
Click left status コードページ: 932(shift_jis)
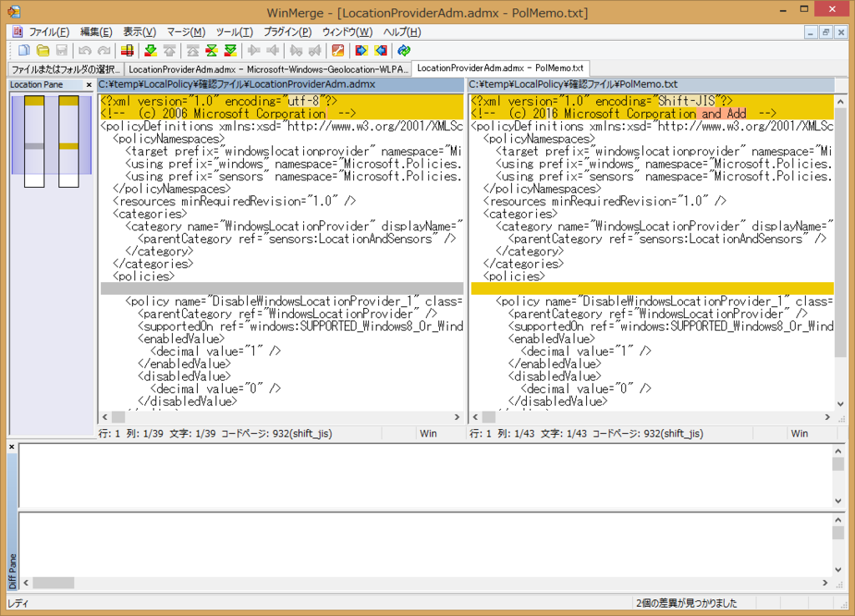[276, 433]
